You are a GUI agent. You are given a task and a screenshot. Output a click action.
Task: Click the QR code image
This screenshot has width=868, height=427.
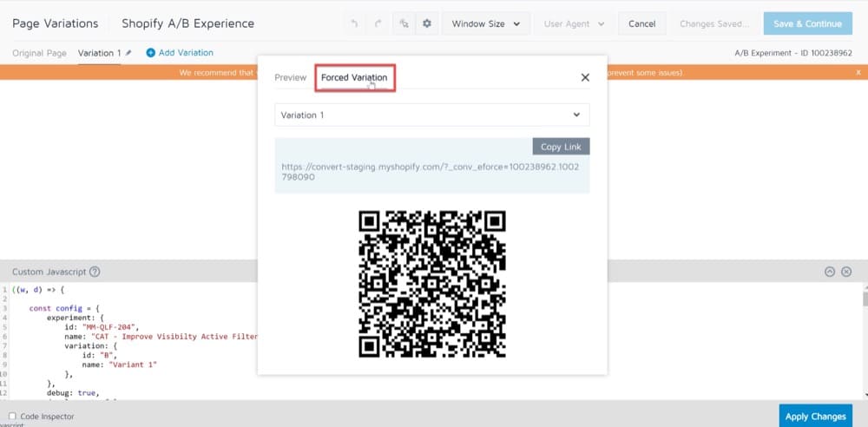pos(431,284)
